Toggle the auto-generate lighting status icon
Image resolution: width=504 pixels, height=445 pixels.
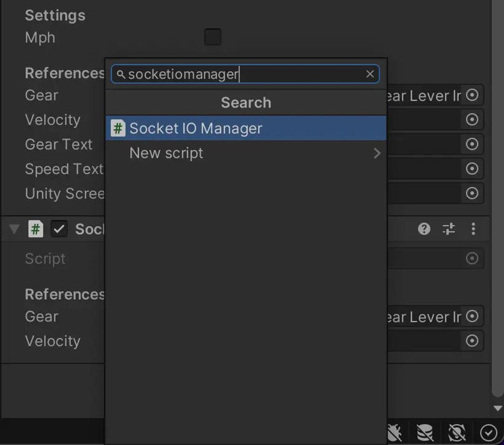coord(457,433)
